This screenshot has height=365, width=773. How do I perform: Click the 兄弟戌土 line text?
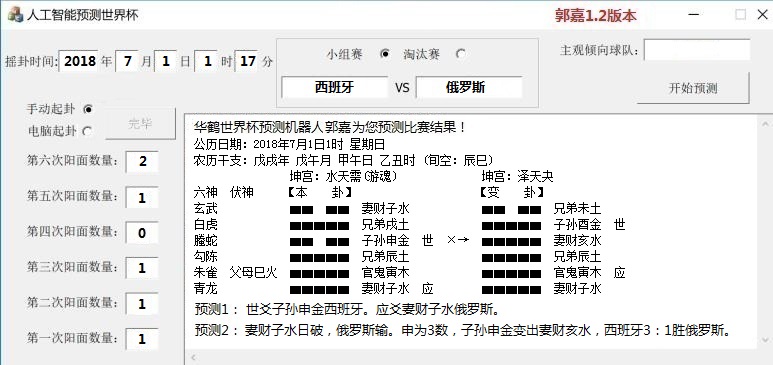(x=386, y=224)
